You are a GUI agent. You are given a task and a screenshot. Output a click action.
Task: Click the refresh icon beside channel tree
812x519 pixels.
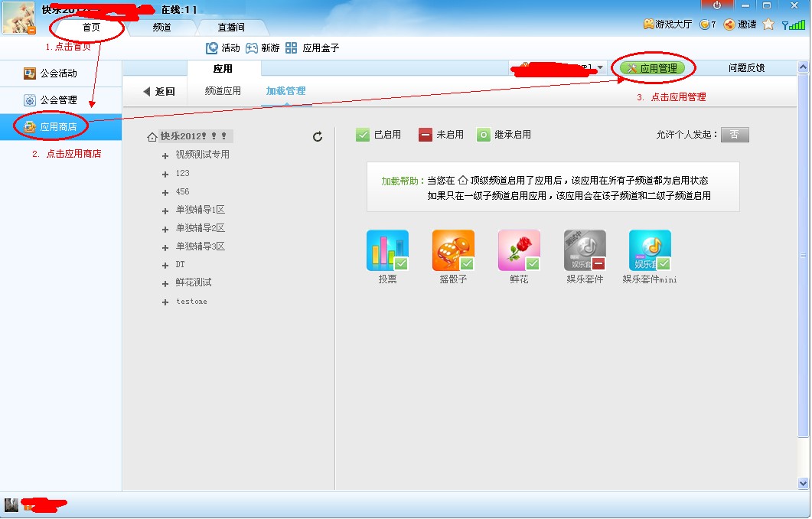point(318,136)
